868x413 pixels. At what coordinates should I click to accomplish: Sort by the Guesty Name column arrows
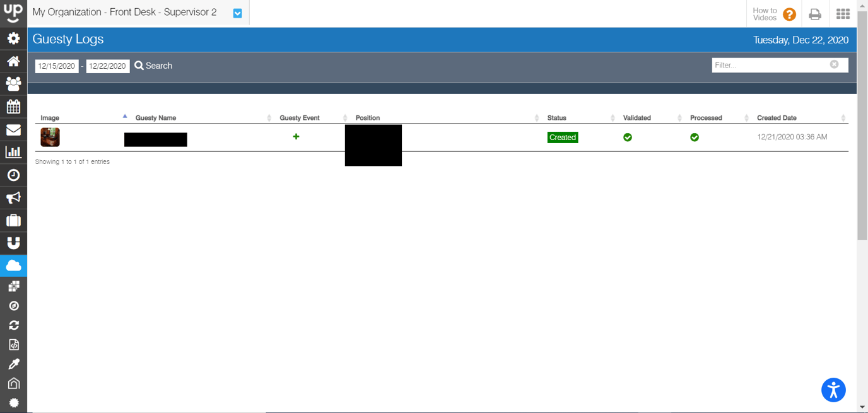click(269, 117)
